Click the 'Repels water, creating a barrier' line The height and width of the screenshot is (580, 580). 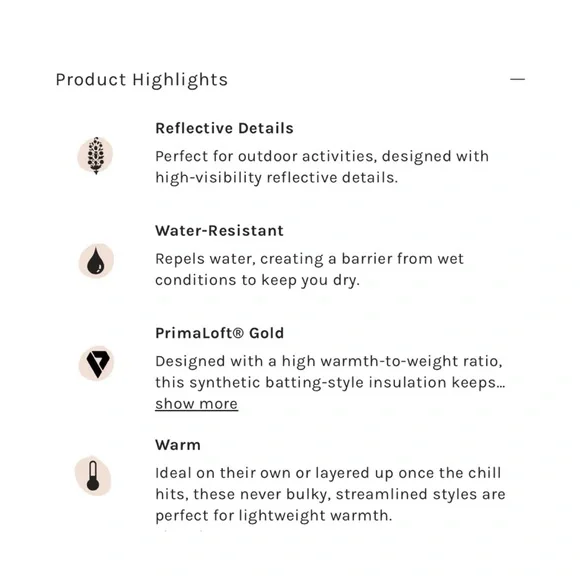point(309,259)
